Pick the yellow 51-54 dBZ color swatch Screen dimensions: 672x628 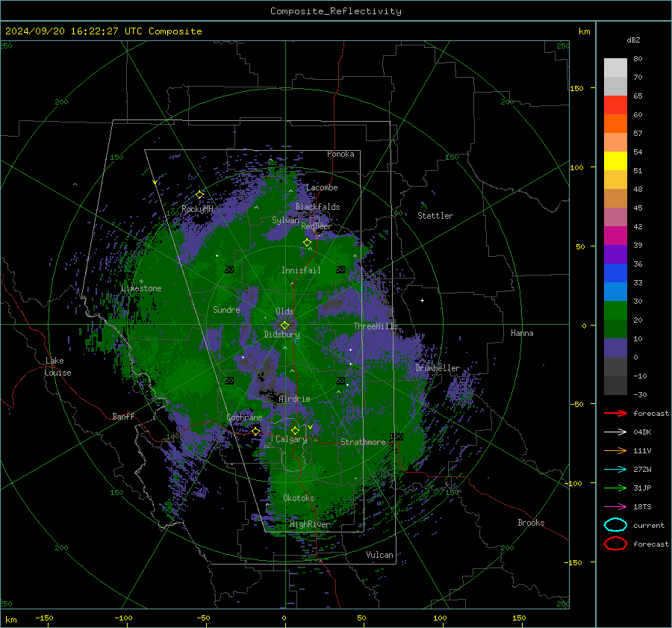tap(615, 161)
